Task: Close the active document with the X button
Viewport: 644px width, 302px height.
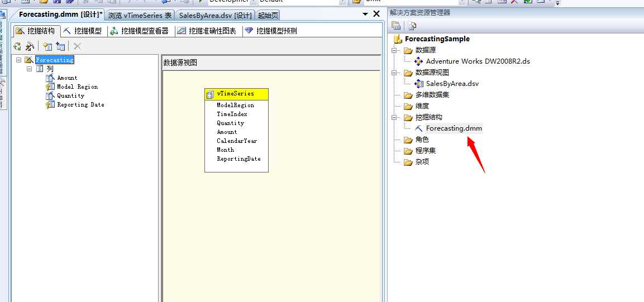Action: pos(376,14)
